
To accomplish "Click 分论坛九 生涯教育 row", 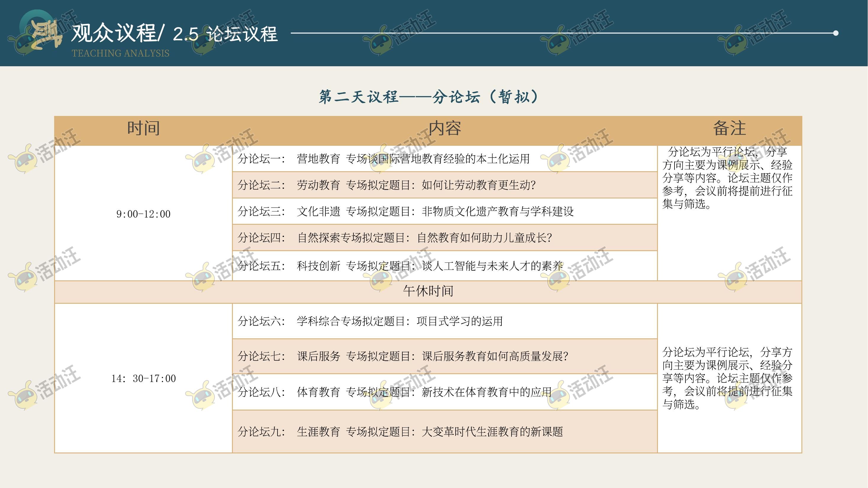I will point(400,432).
